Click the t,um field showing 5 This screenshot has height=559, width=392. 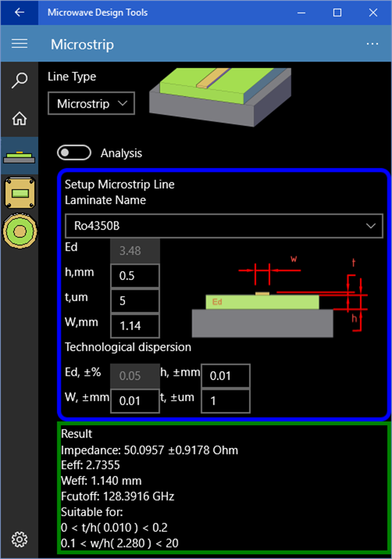coord(135,301)
